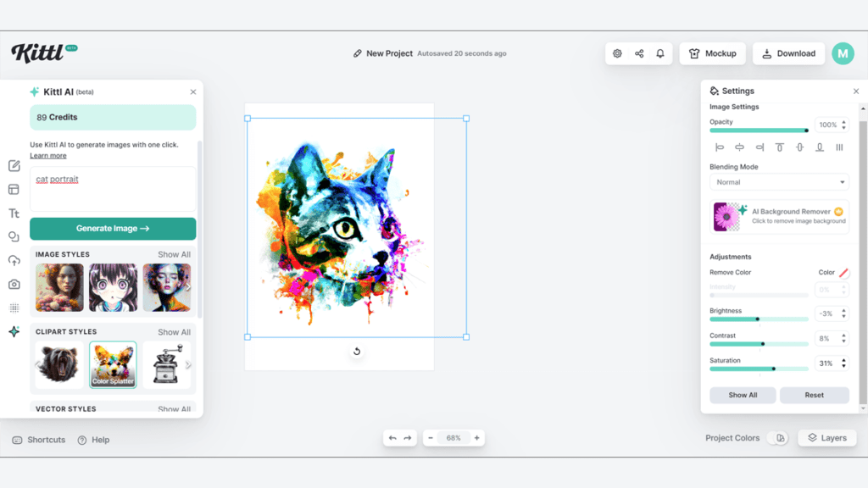Open the Blending Mode dropdown
868x488 pixels.
(779, 181)
